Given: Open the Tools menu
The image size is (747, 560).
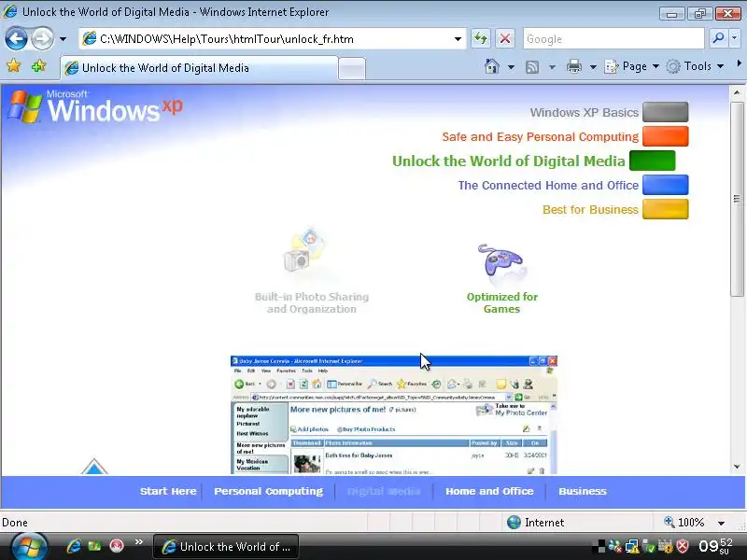Looking at the screenshot, I should click(x=695, y=66).
